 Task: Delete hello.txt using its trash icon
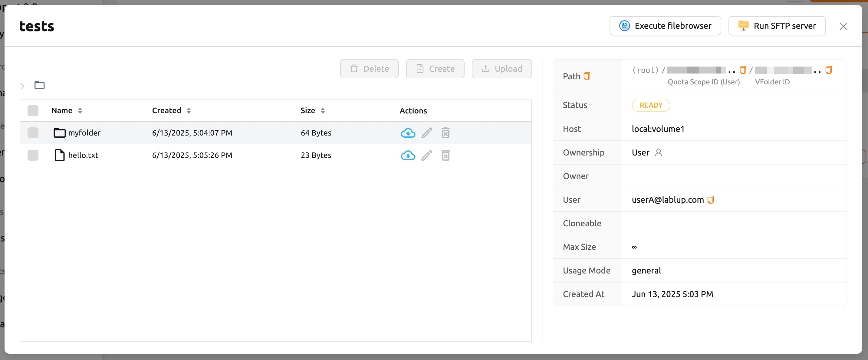point(446,155)
